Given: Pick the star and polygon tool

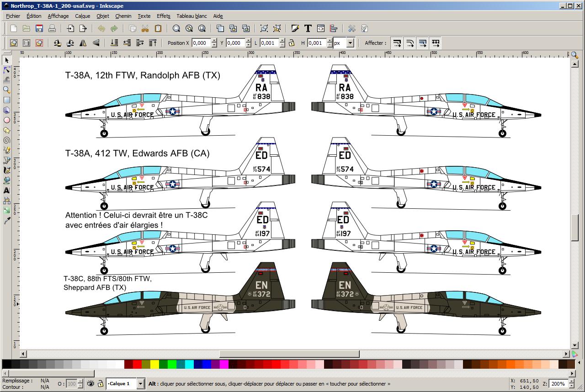Looking at the screenshot, I should pos(7,130).
